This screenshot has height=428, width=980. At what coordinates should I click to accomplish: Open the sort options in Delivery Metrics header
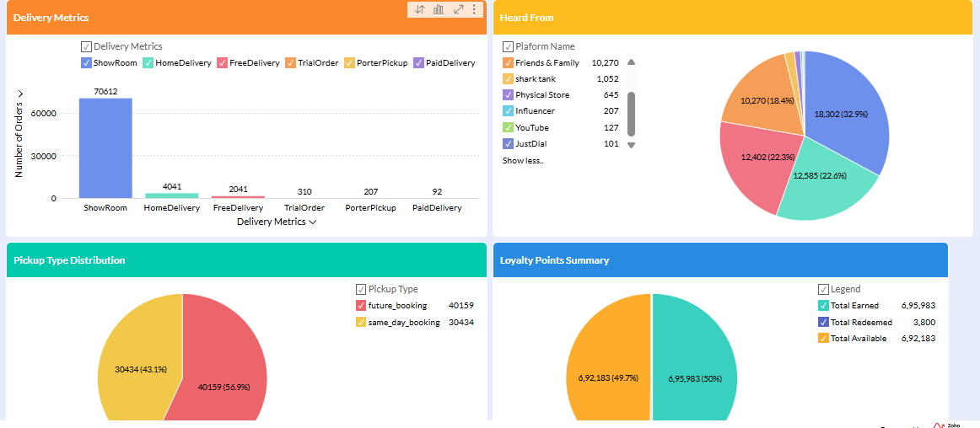point(420,9)
